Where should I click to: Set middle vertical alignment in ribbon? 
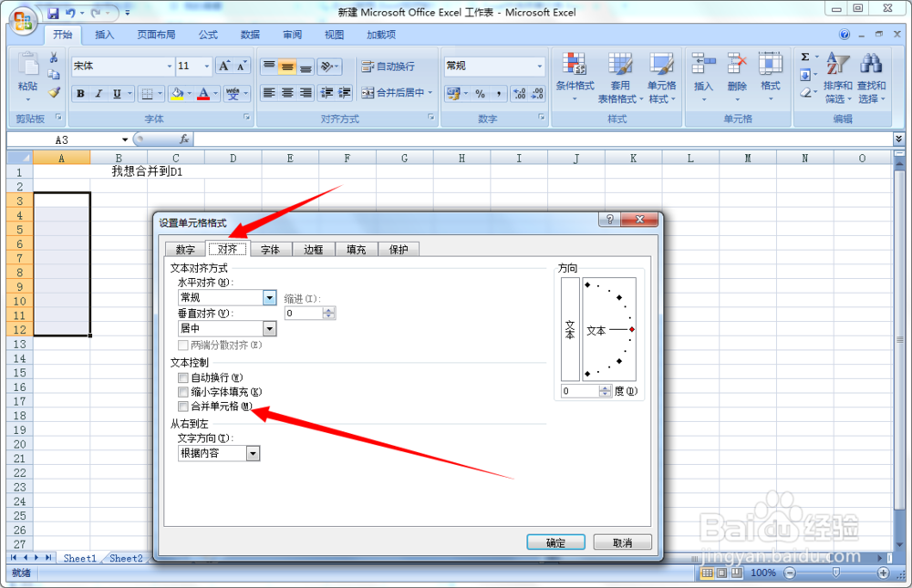click(287, 67)
